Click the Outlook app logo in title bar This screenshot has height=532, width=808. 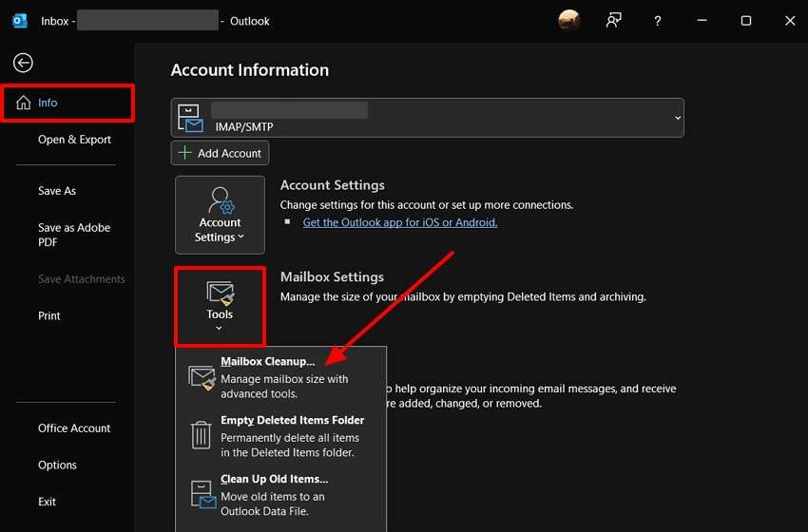tap(20, 21)
